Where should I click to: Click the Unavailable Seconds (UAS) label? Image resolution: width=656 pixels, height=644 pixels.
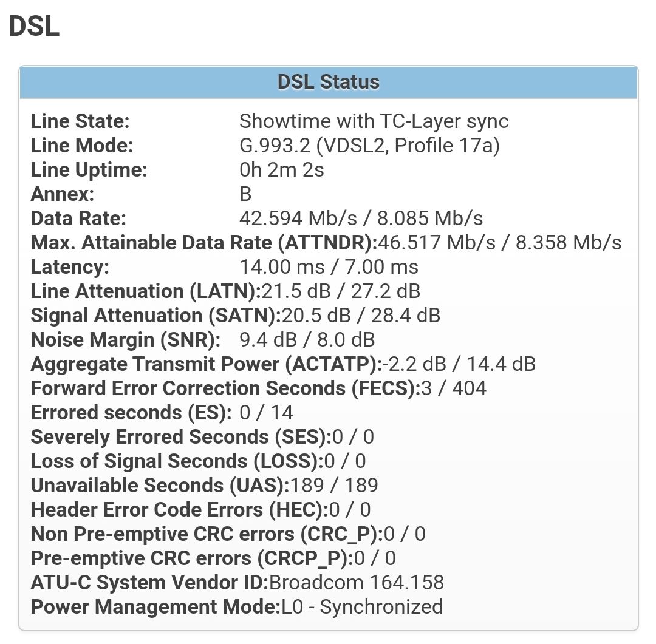point(160,486)
